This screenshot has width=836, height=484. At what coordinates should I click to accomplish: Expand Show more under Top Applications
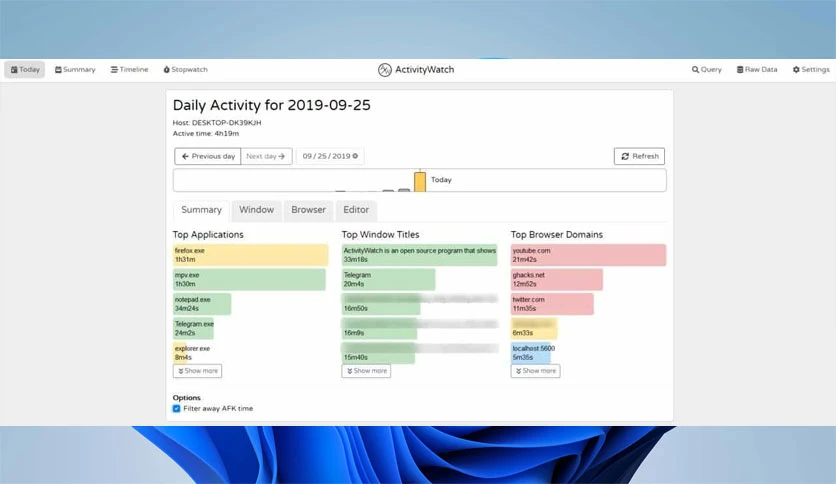197,371
